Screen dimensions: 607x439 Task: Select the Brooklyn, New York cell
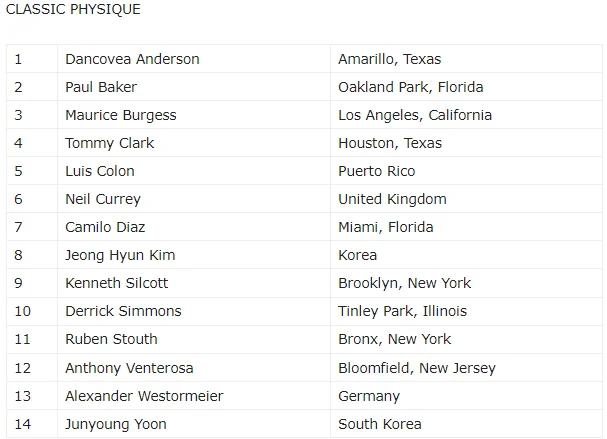[404, 283]
